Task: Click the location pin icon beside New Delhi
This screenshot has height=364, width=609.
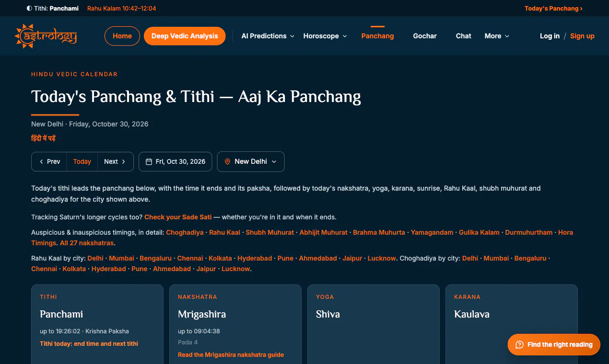Action: [227, 162]
